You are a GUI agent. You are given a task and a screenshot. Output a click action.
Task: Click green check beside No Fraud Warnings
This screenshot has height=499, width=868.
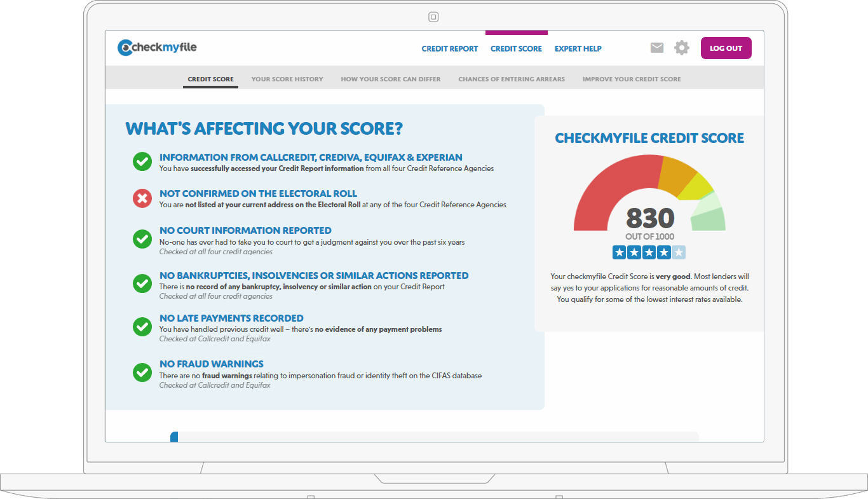(x=142, y=372)
